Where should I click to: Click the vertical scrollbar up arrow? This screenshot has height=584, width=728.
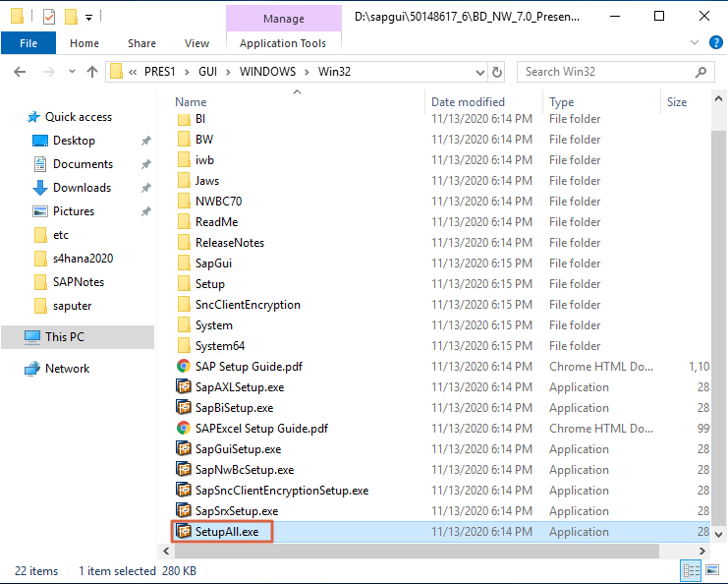[718, 98]
